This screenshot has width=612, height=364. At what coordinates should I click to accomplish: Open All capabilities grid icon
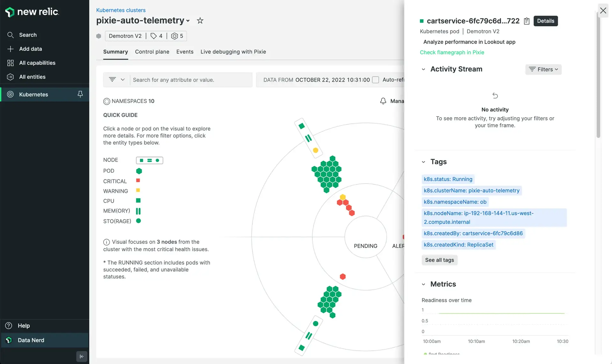[x=10, y=63]
